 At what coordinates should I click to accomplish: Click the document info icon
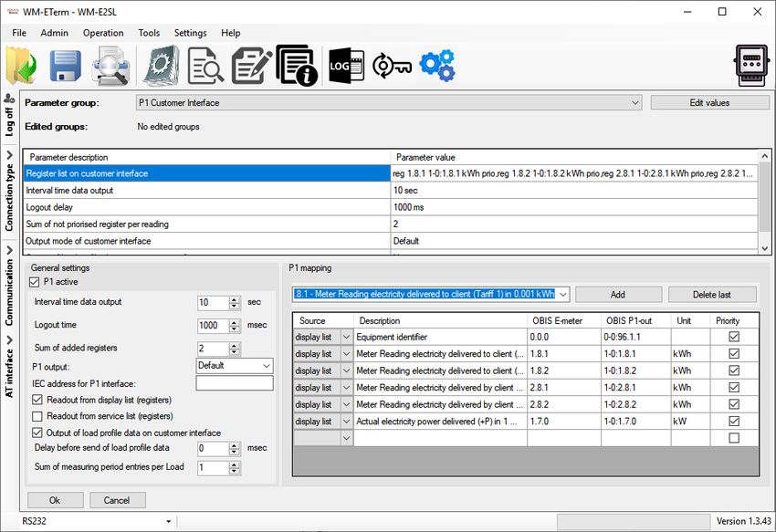click(297, 66)
